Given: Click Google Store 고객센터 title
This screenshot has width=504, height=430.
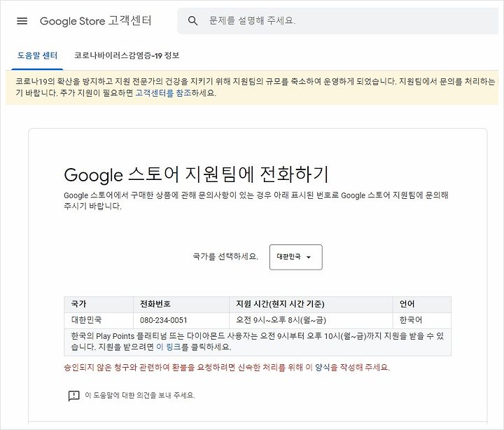Looking at the screenshot, I should (x=95, y=21).
